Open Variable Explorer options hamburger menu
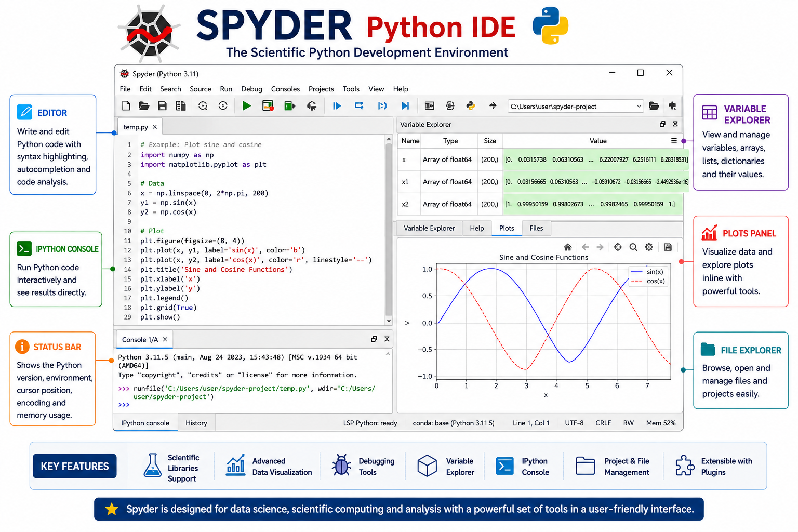This screenshot has width=798, height=532. click(x=674, y=141)
